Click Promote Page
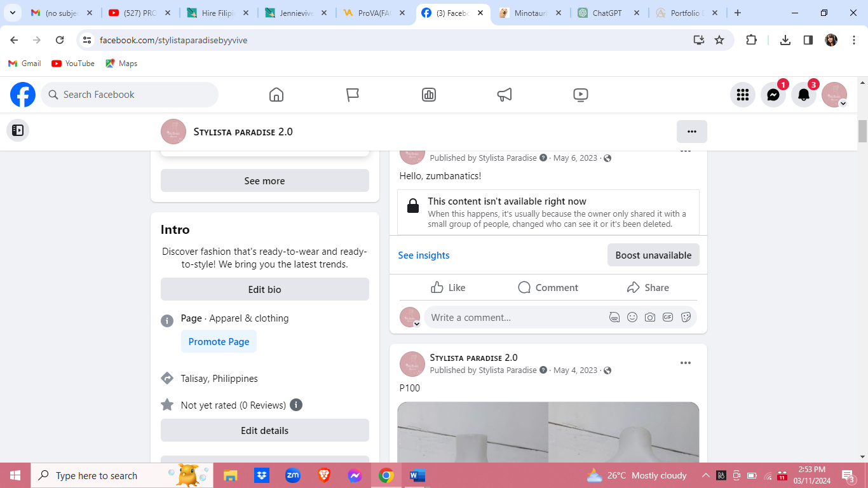868x488 pixels. tap(219, 341)
